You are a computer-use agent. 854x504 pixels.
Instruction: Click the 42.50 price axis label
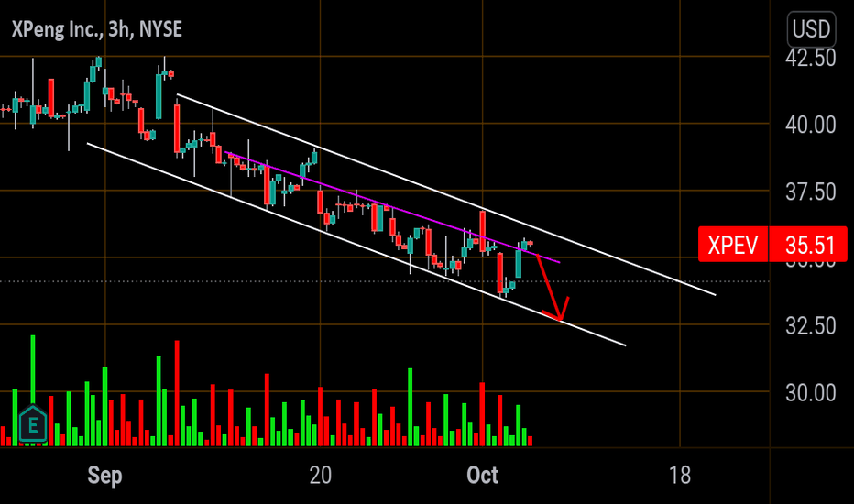(810, 58)
